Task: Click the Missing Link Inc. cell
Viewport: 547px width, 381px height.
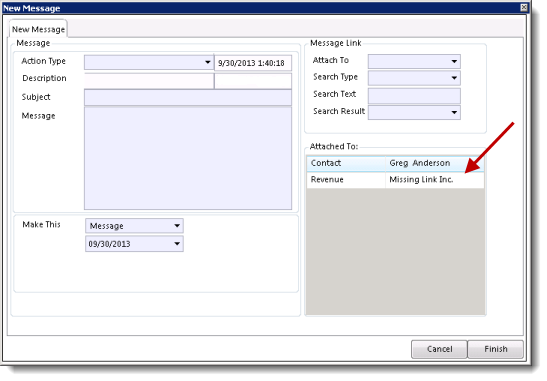Action: click(x=435, y=180)
